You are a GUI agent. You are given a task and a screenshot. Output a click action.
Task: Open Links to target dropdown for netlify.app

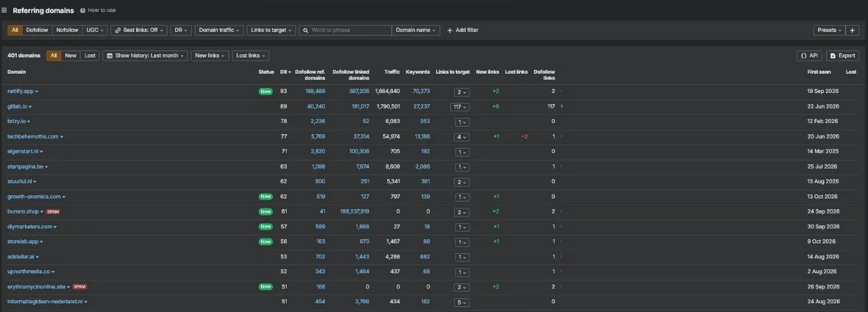461,92
